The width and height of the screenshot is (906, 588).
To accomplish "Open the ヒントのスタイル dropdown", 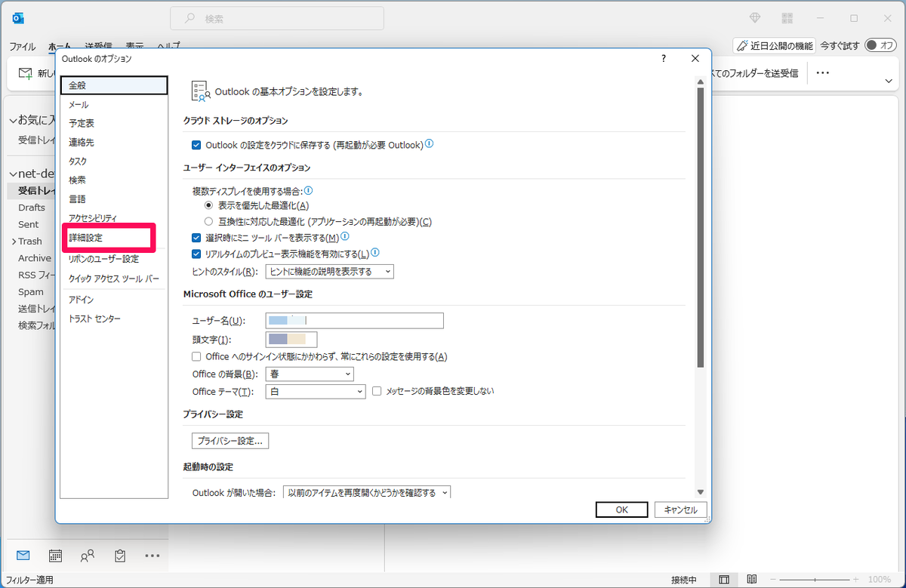I will coord(330,271).
